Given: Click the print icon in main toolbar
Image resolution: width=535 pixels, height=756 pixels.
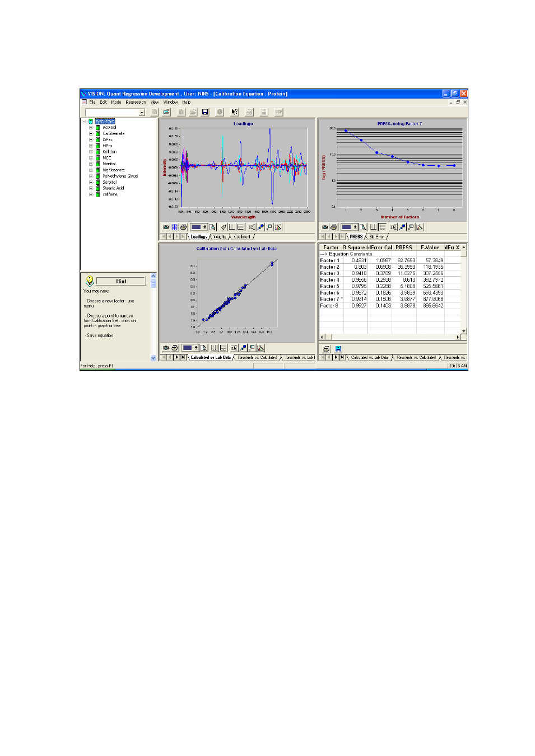Looking at the screenshot, I should tap(249, 112).
